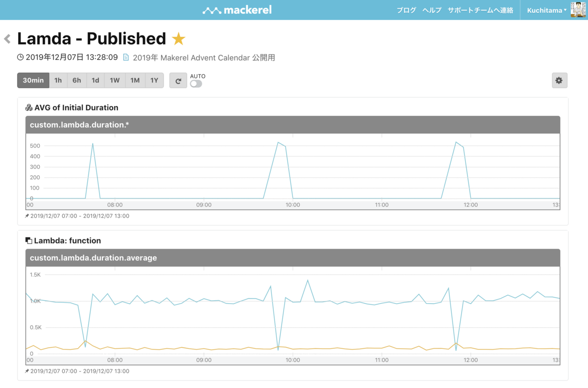
Task: Click the date range text under second graph
Action: 80,371
